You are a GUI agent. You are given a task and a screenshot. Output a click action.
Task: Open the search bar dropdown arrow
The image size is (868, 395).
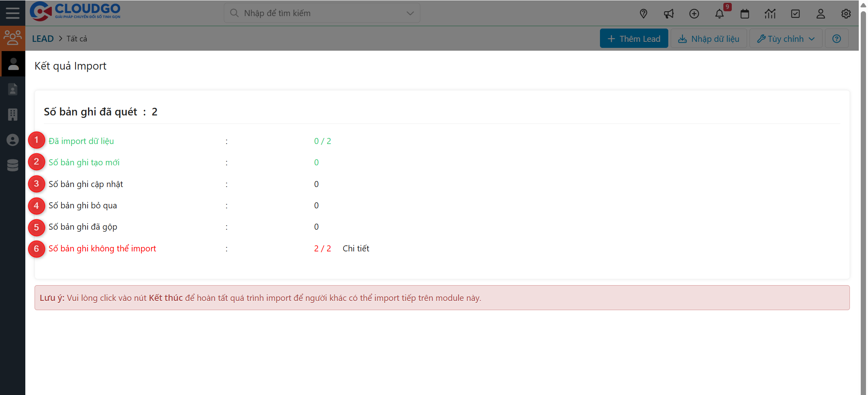409,13
